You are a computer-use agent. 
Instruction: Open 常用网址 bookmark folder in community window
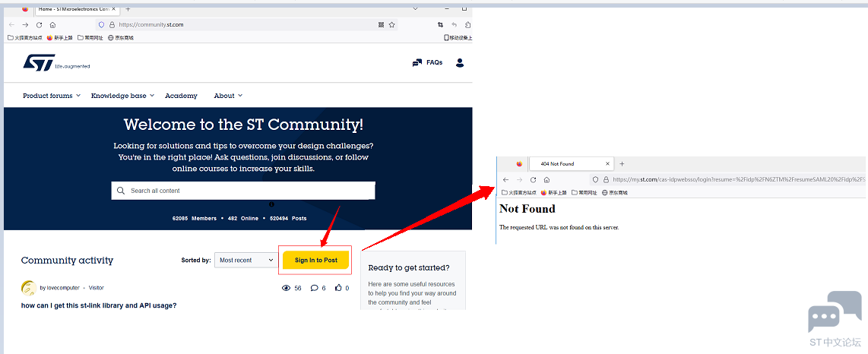pyautogui.click(x=90, y=38)
